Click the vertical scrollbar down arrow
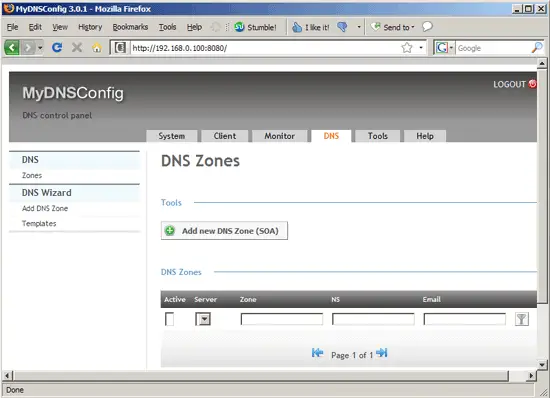 pyautogui.click(x=542, y=365)
